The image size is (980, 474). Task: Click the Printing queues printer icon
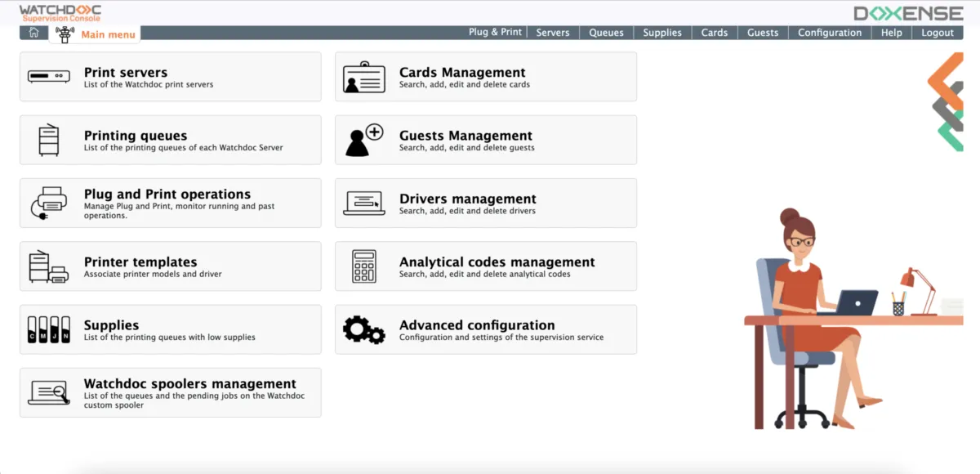49,140
